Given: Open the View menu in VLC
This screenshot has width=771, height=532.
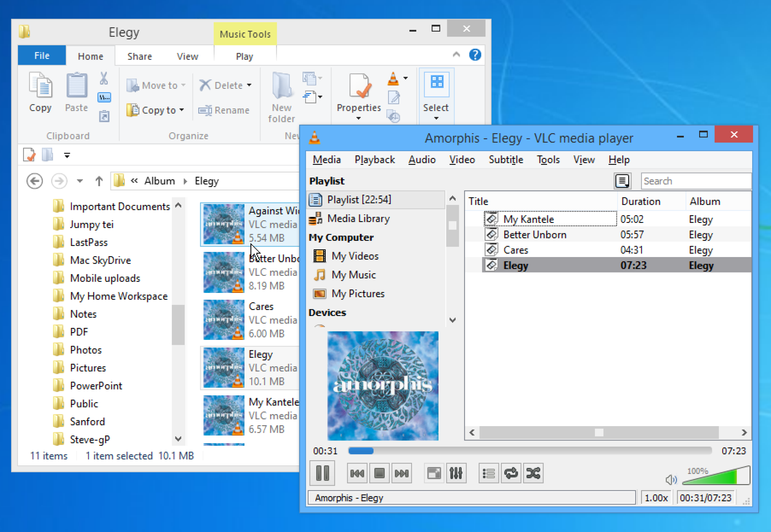Looking at the screenshot, I should pyautogui.click(x=584, y=160).
